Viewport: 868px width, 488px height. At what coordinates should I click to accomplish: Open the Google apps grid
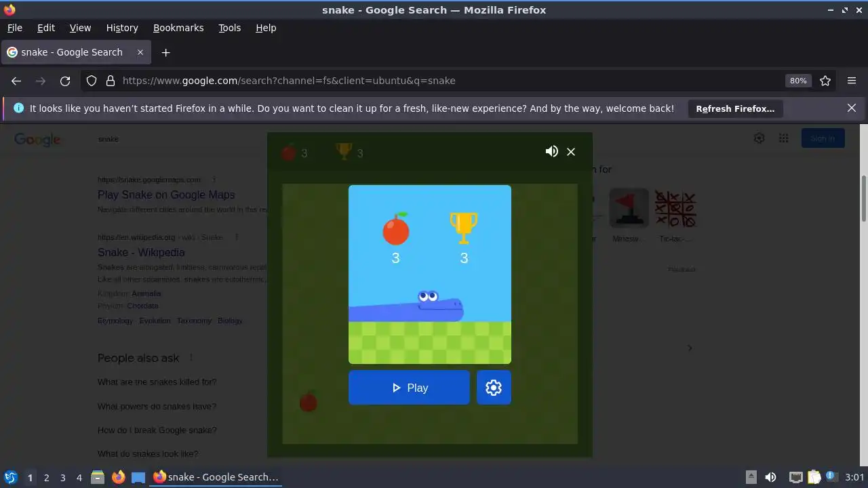tap(784, 138)
